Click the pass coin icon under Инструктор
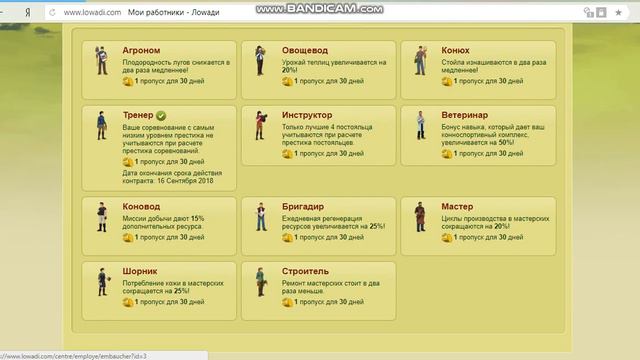This screenshot has height=360, width=640. coord(287,154)
